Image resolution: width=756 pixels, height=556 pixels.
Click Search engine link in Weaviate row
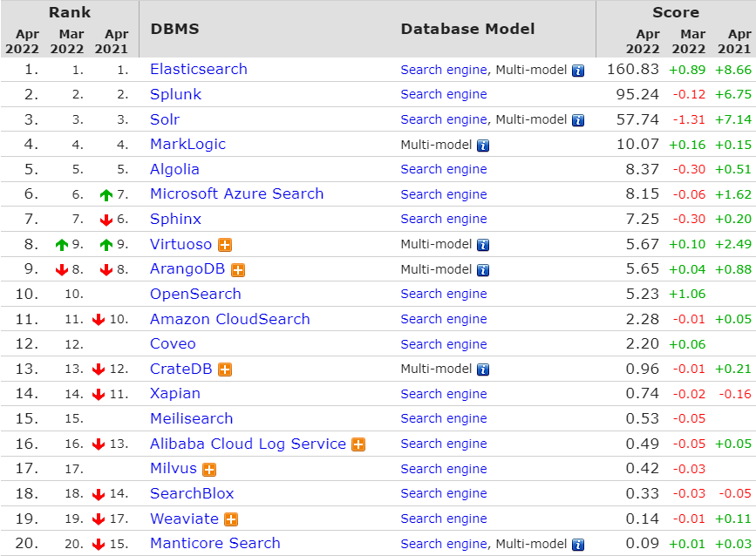(x=444, y=519)
